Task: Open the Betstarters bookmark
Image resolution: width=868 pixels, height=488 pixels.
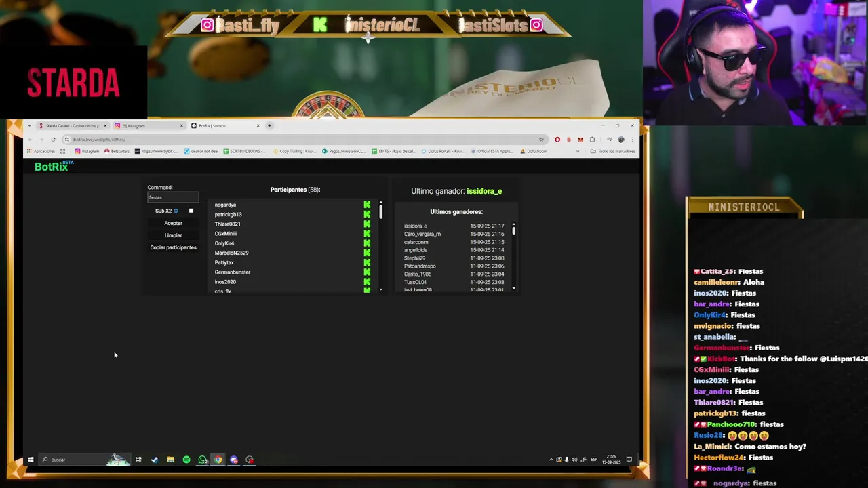Action: click(117, 151)
